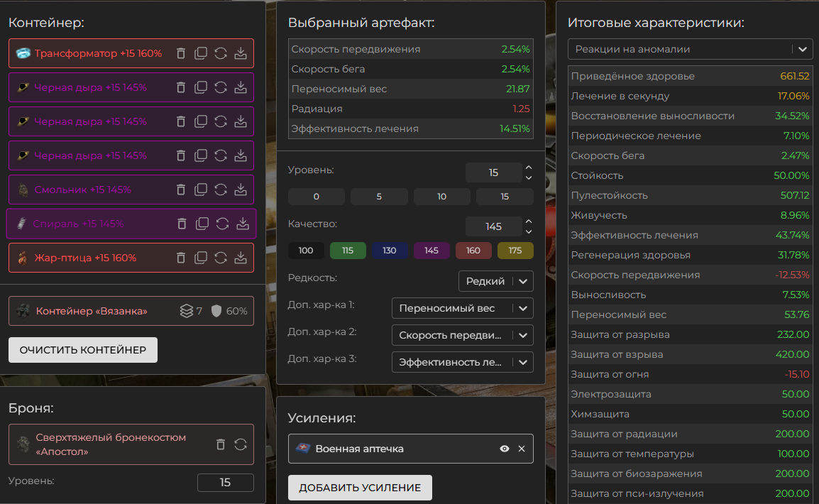
Task: Duplicate the Смольник artifact using copy icon
Action: 201,190
